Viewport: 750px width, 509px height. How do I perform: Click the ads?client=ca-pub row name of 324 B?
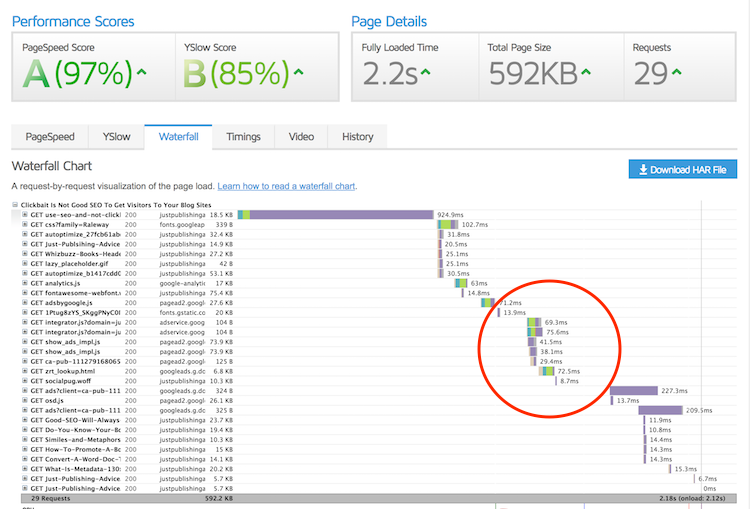tap(75, 391)
